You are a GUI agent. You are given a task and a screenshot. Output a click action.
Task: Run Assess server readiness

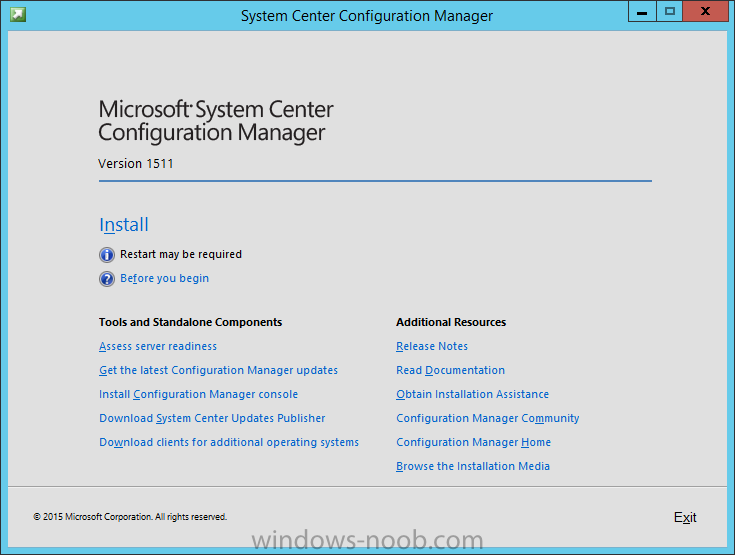point(158,346)
